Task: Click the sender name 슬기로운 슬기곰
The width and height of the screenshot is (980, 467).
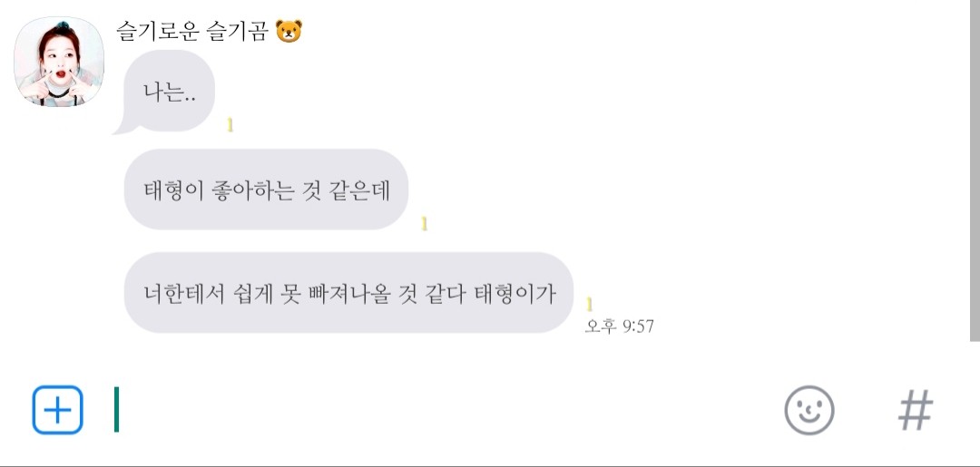Action: tap(192, 31)
